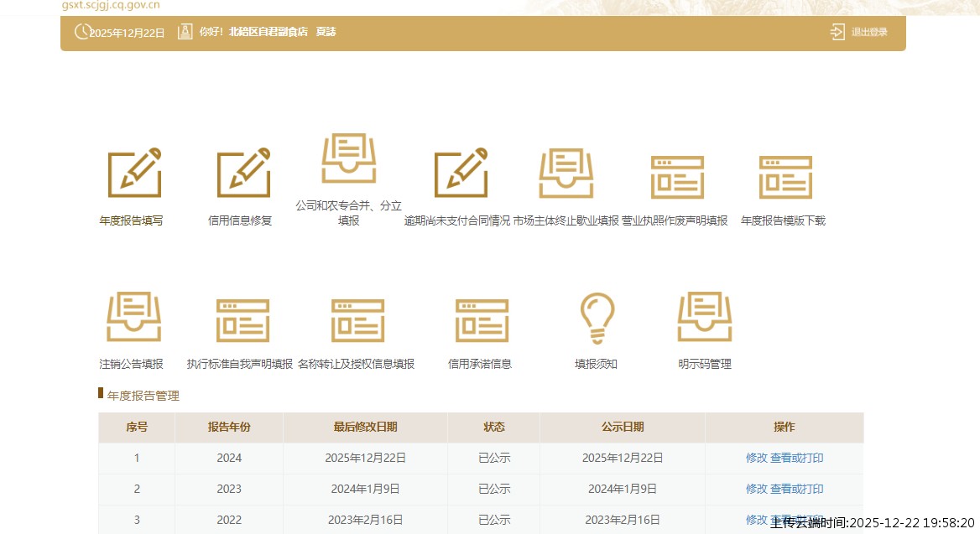Open 注销公告填报 icon
Viewport: 980px width, 534px height.
(x=133, y=317)
